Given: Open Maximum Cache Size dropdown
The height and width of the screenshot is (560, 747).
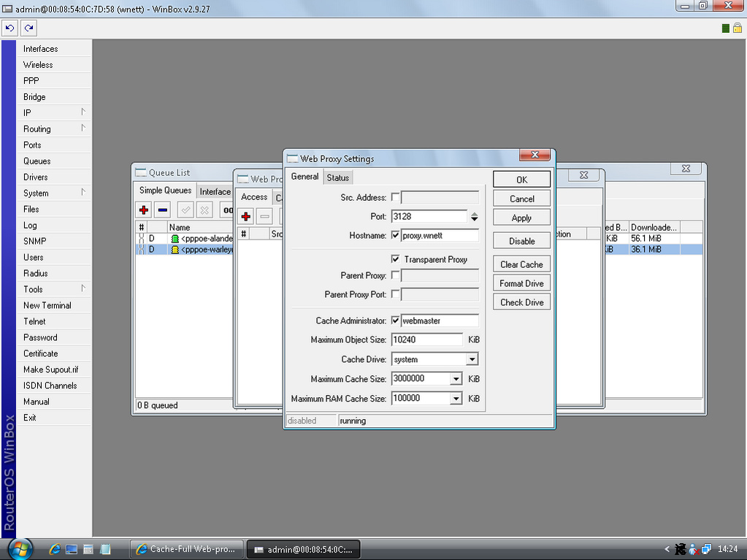Looking at the screenshot, I should [456, 379].
